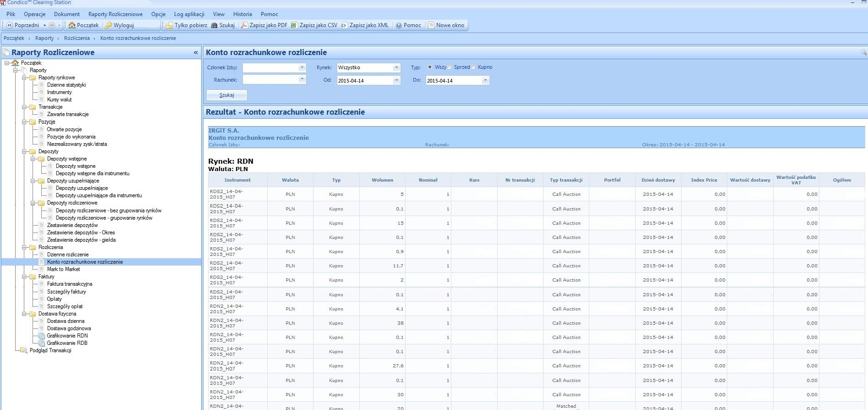The image size is (868, 410).
Task: Click the Wolumen column header
Action: 382,180
